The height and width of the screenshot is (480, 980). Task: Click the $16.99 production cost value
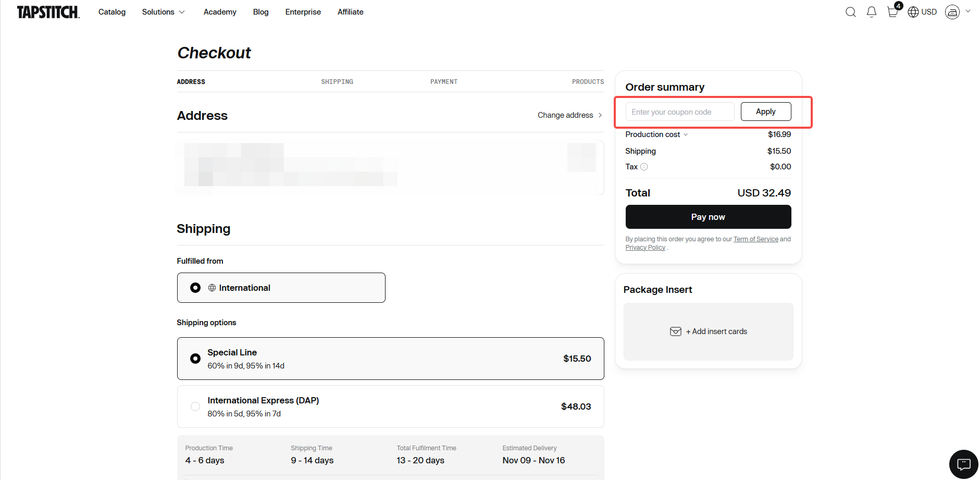[779, 134]
